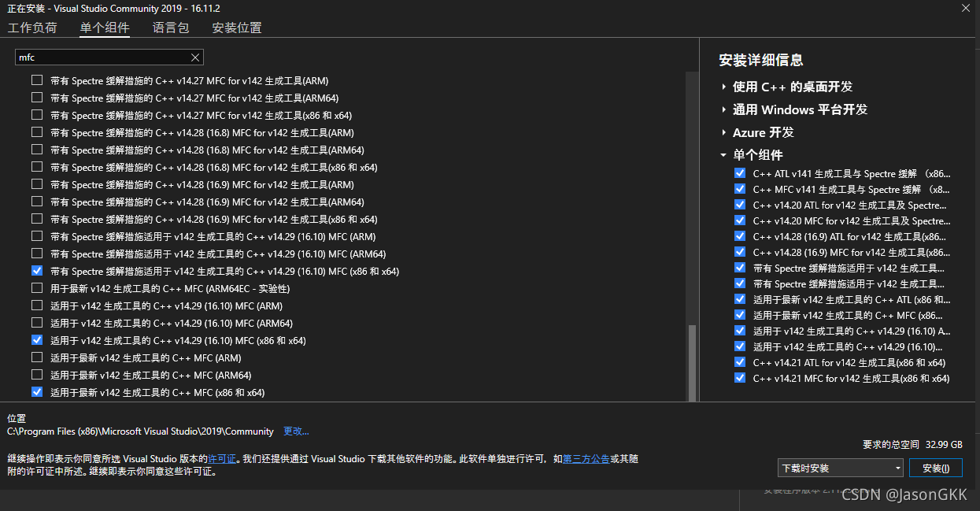
Task: Check 适用于 v142 v14.29 (16.10) MFC (ARM)
Action: (x=37, y=305)
